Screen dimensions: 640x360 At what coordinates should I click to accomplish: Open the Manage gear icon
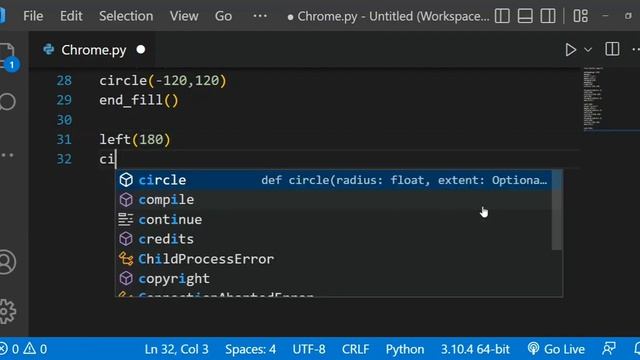[x=7, y=311]
